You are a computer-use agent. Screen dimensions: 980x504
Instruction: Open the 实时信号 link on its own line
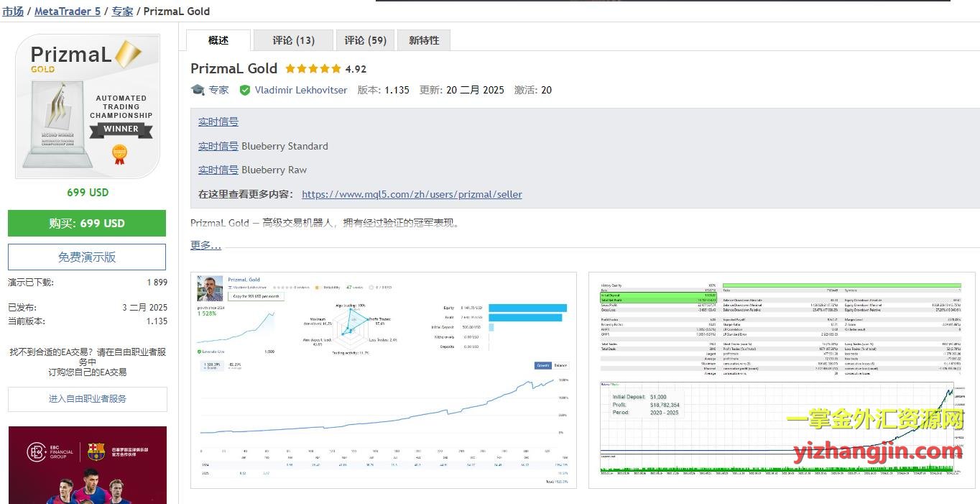(218, 122)
